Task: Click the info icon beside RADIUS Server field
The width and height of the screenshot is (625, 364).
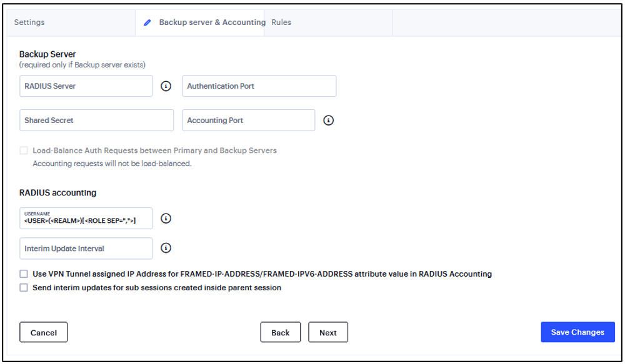Action: coord(166,86)
